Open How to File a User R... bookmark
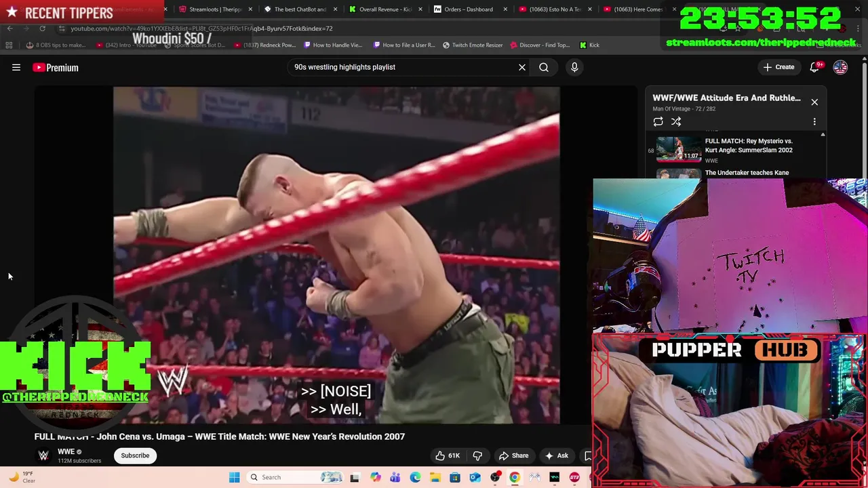 pyautogui.click(x=404, y=45)
